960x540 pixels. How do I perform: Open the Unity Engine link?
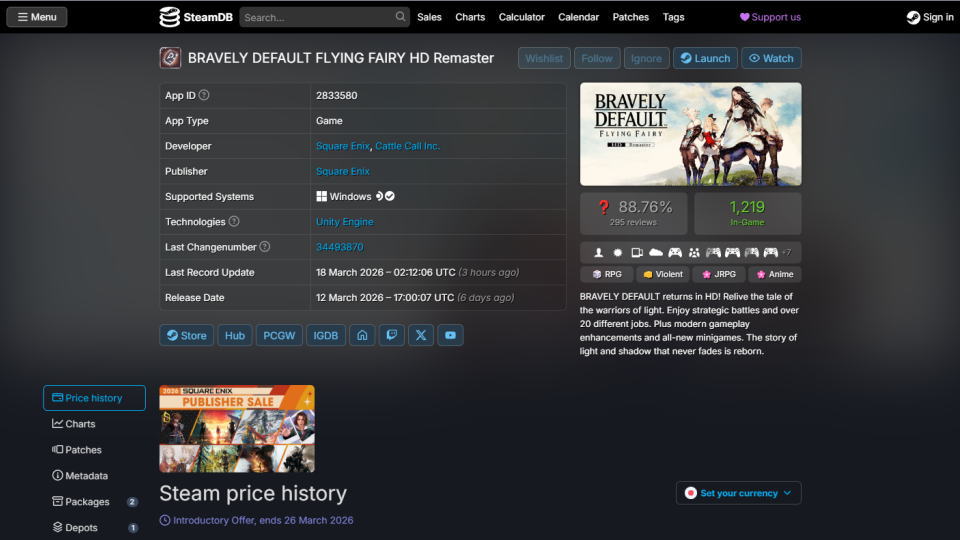345,222
